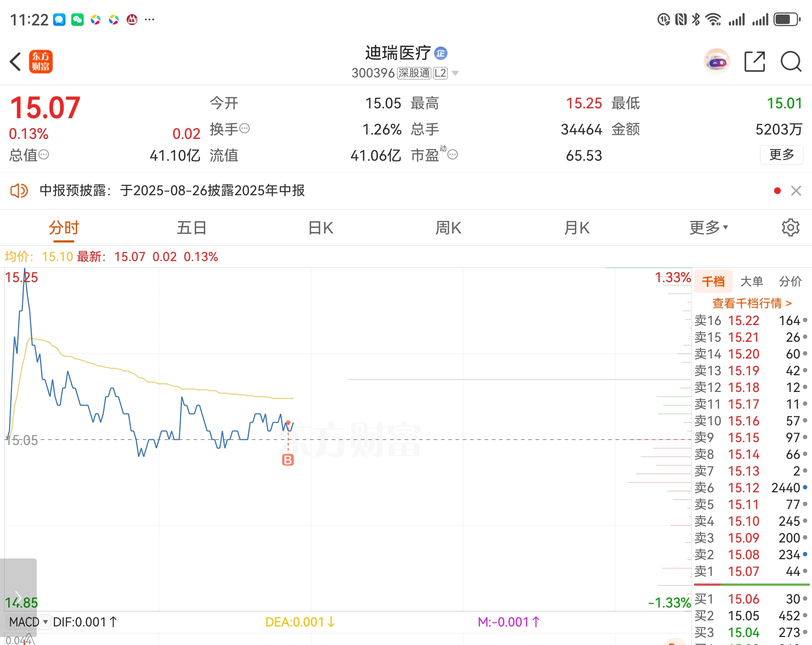Open the 更多 chart period dropdown
The image size is (812, 645).
(x=708, y=227)
